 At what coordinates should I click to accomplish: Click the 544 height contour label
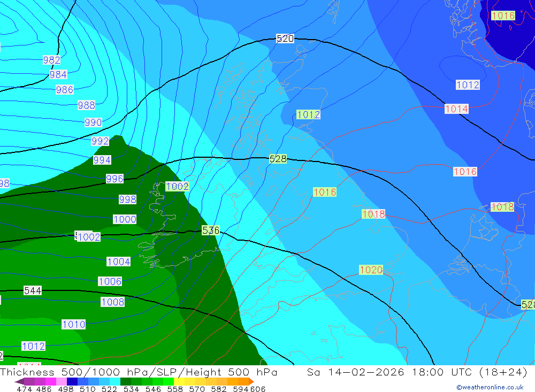tap(33, 291)
